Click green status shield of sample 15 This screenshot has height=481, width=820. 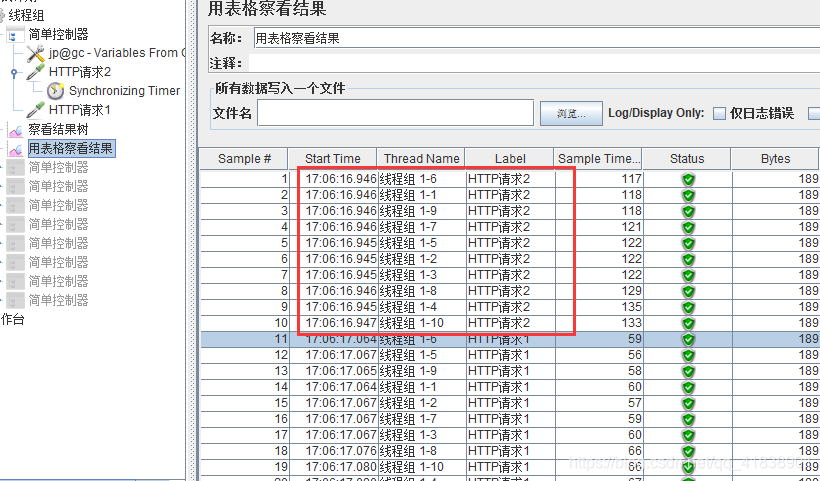click(x=688, y=403)
